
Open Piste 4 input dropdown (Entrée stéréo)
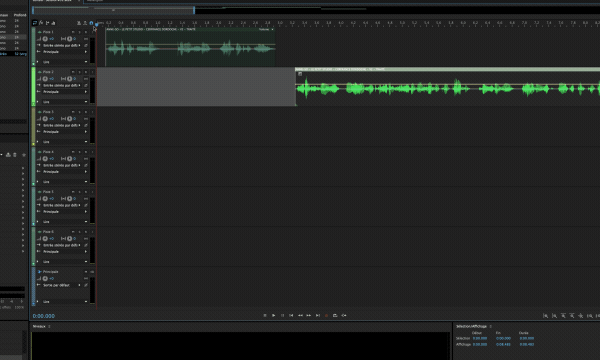[61, 165]
